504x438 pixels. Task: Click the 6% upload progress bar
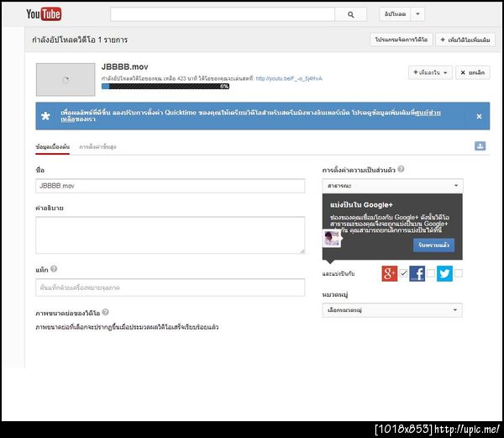pyautogui.click(x=165, y=87)
